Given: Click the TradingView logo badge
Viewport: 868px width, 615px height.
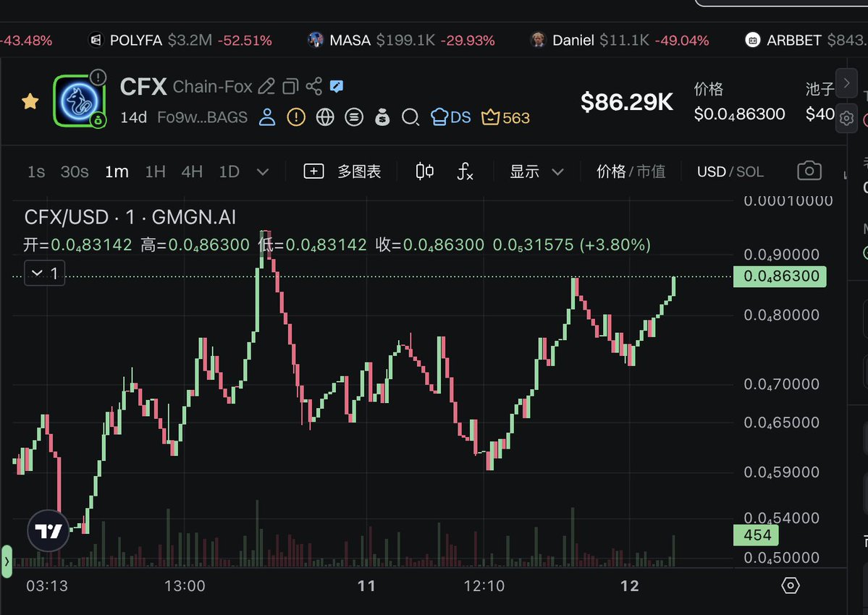Looking at the screenshot, I should (49, 531).
